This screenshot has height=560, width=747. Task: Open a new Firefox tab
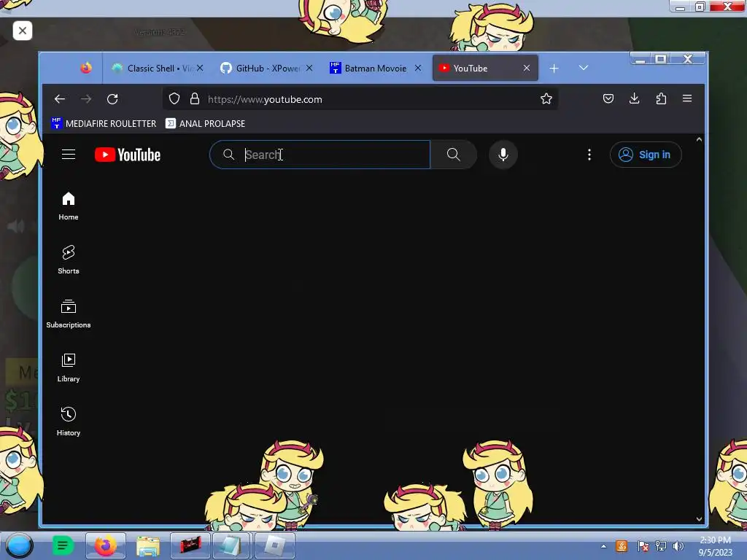tap(554, 69)
